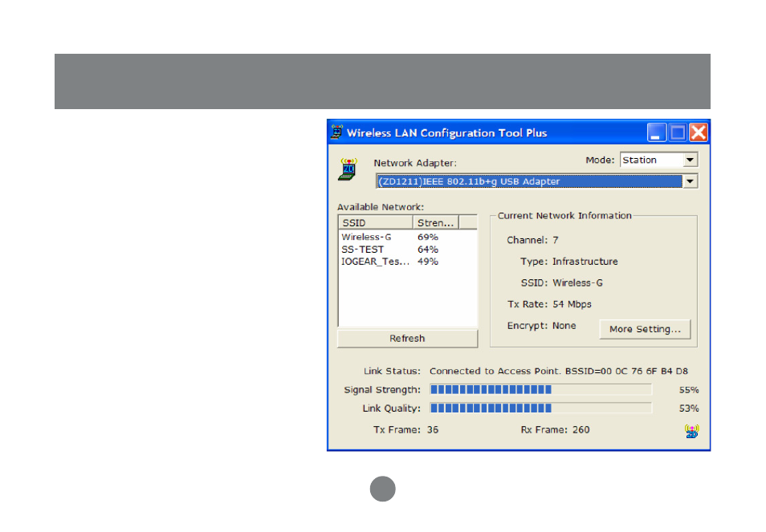This screenshot has height=532, width=766.
Task: Click the window title text
Action: (x=447, y=132)
